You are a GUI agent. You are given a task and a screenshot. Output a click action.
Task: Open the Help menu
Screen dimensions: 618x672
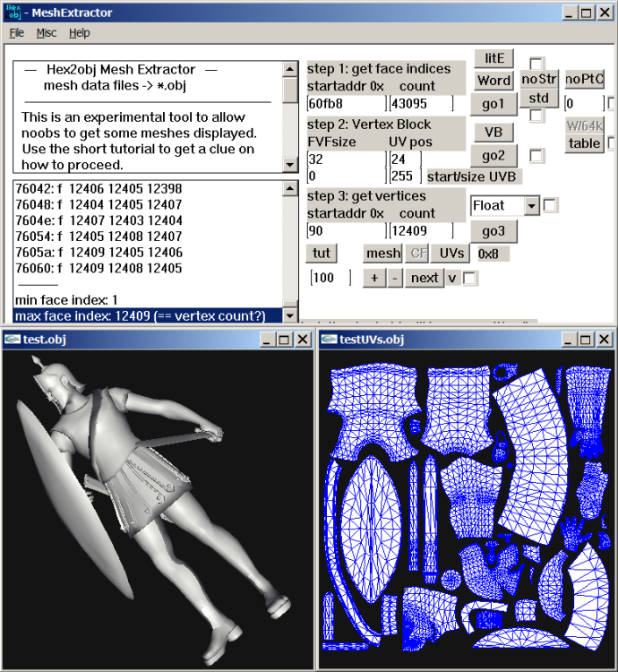tap(79, 33)
